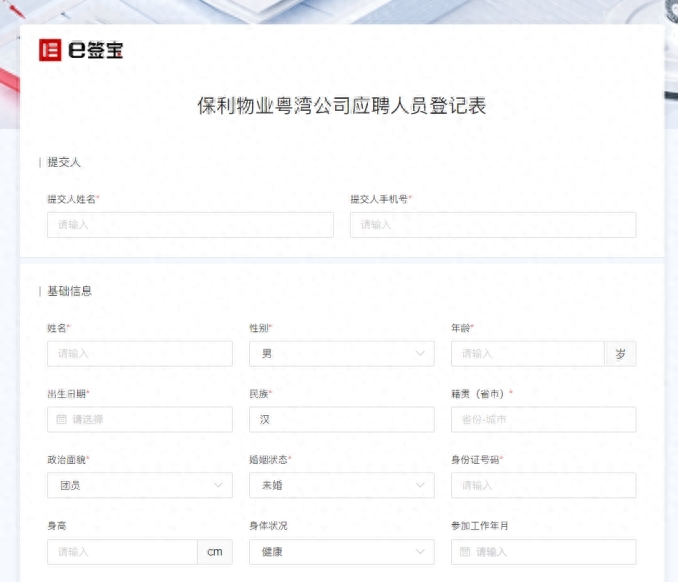Click chevron arrow of 身体状况 dropdown

tap(420, 552)
